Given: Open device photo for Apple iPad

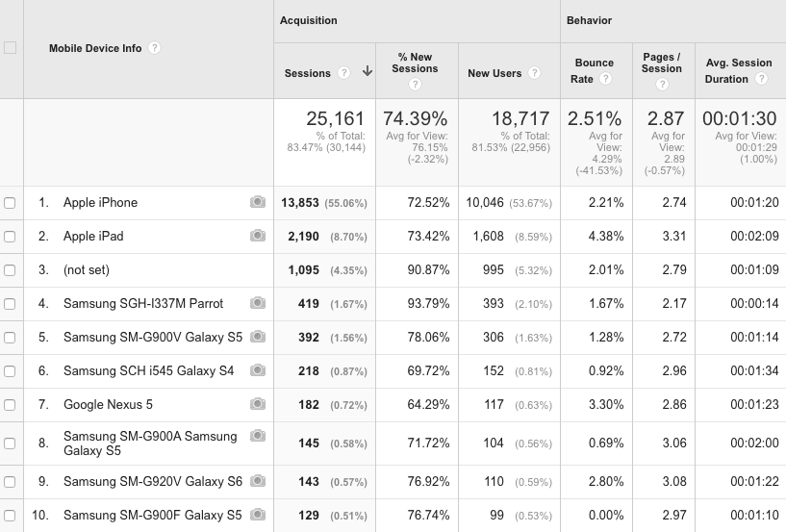Looking at the screenshot, I should [x=257, y=236].
